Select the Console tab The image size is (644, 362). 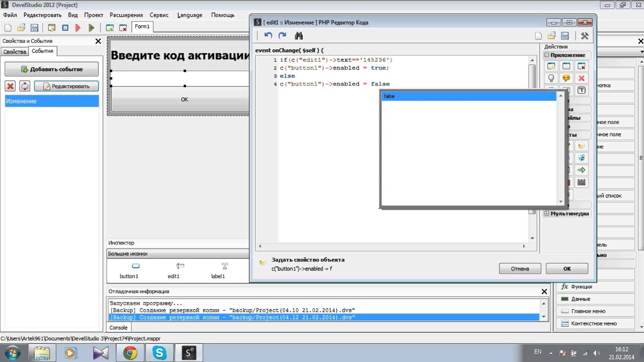(x=119, y=328)
